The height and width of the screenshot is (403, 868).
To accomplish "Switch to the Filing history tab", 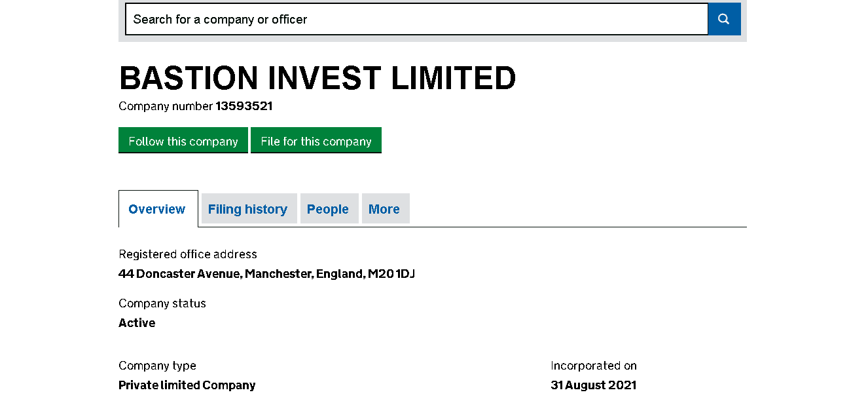I will pos(247,209).
